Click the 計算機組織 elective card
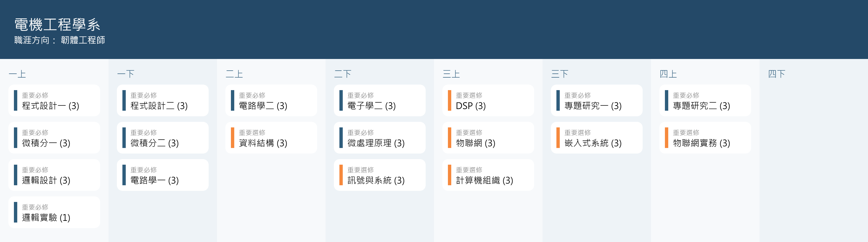This screenshot has width=868, height=242. [x=488, y=175]
